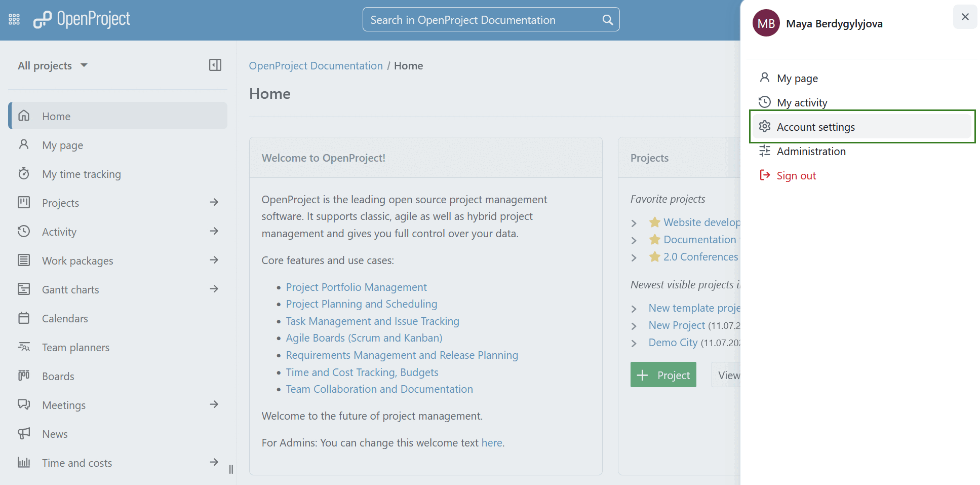Collapse the Time and costs section handle
The image size is (980, 485).
(231, 469)
